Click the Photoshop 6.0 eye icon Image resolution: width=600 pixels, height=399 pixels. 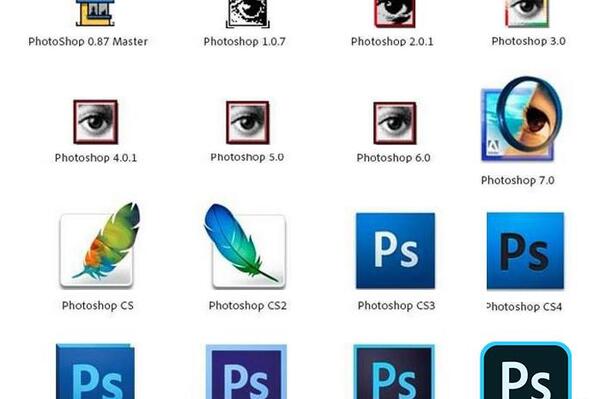[x=395, y=123]
